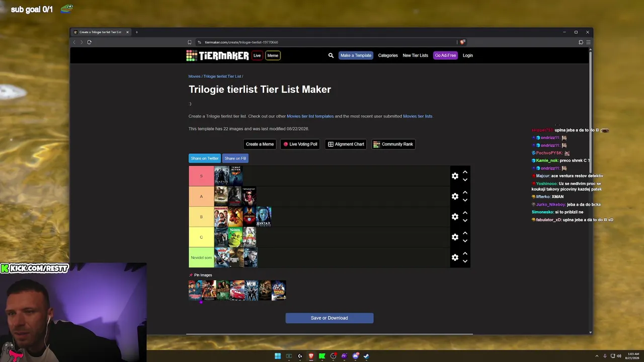This screenshot has height=362, width=644.
Task: Open settings gear for the B tier row
Action: (x=455, y=217)
